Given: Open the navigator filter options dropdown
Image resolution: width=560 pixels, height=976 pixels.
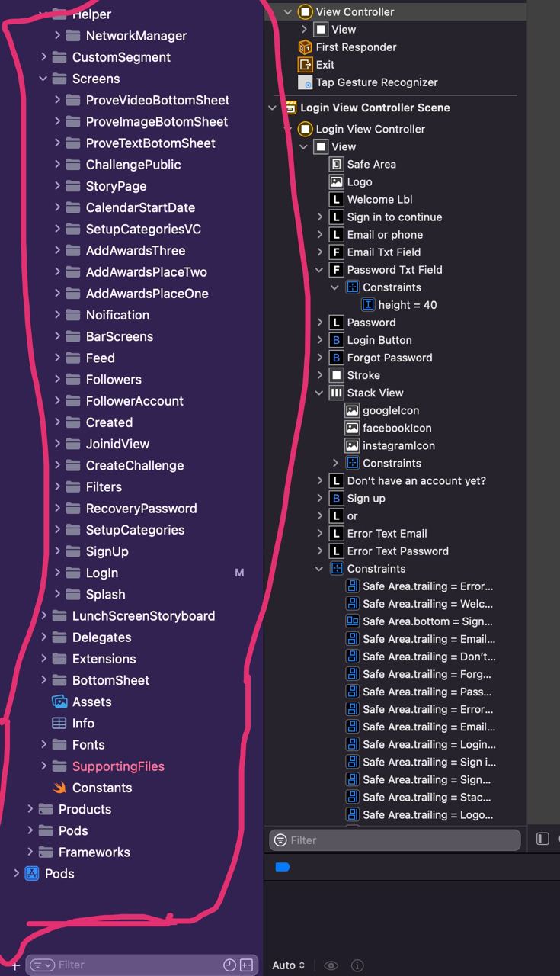Looking at the screenshot, I should (42, 965).
